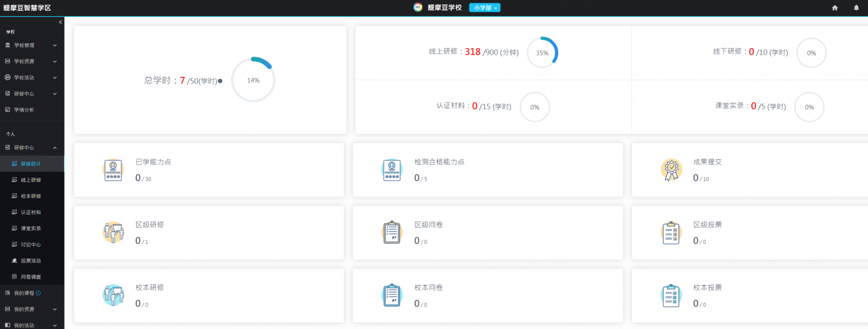Open 投票活动 from the sidebar

(31, 261)
